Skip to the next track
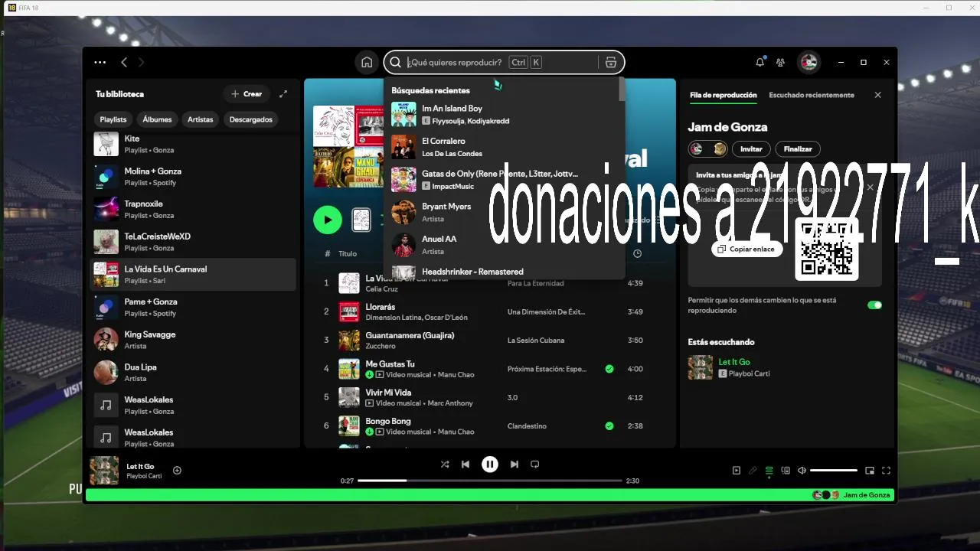 click(514, 465)
